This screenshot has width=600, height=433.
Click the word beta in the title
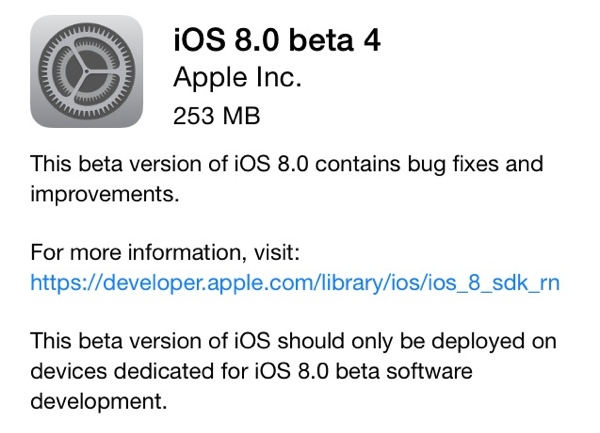tap(321, 40)
